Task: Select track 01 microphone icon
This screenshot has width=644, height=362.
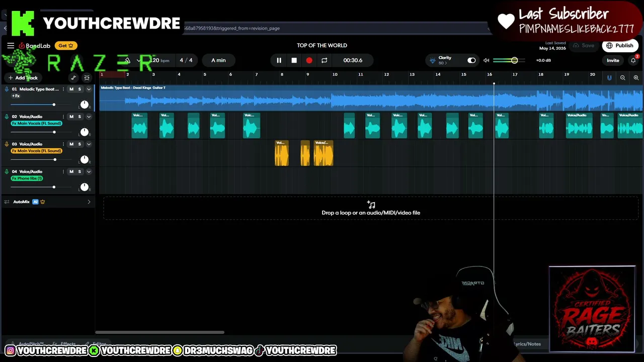Action: 7,89
